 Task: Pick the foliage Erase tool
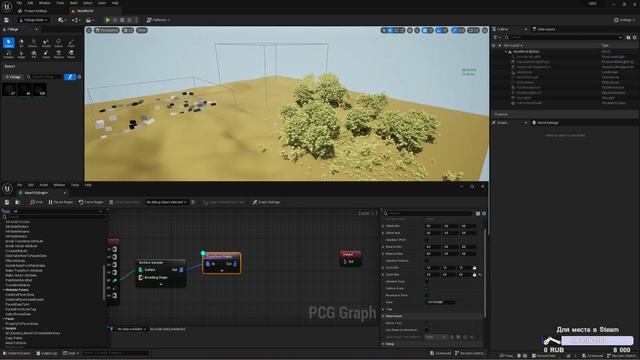pyautogui.click(x=46, y=54)
